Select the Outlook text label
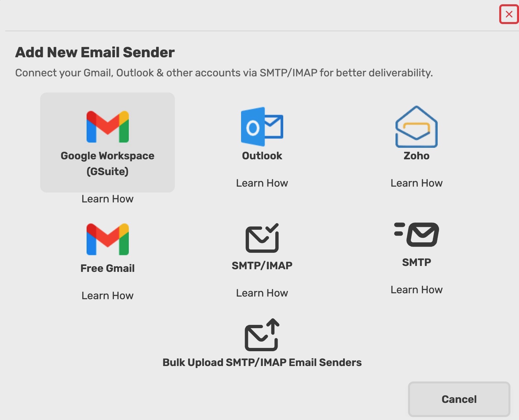This screenshot has width=519, height=420. click(x=262, y=156)
